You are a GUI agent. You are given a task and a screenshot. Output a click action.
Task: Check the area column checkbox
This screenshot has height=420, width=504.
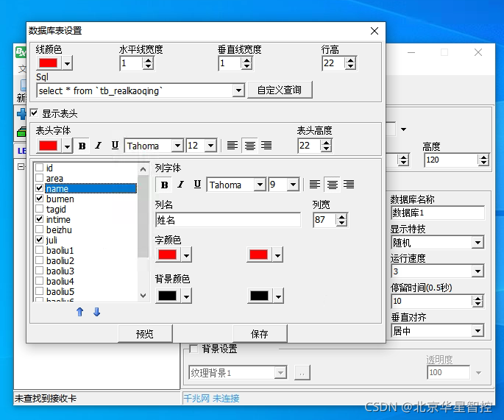point(40,178)
